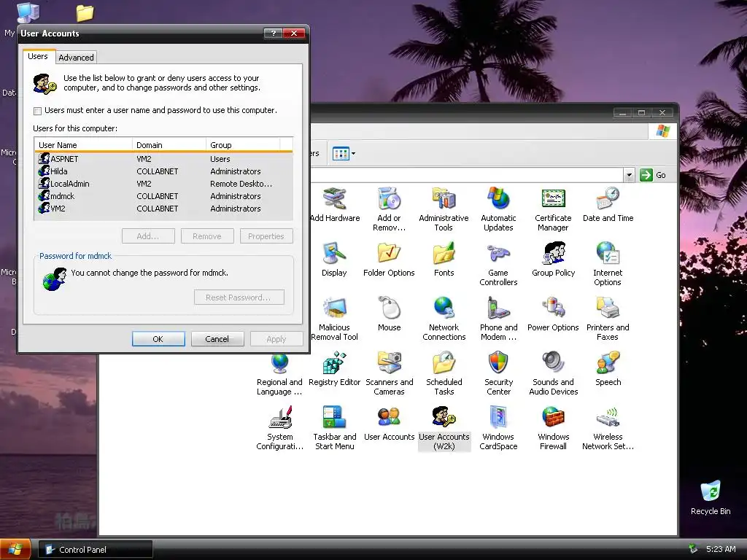Open Security Center icon
The height and width of the screenshot is (560, 747).
tap(498, 374)
